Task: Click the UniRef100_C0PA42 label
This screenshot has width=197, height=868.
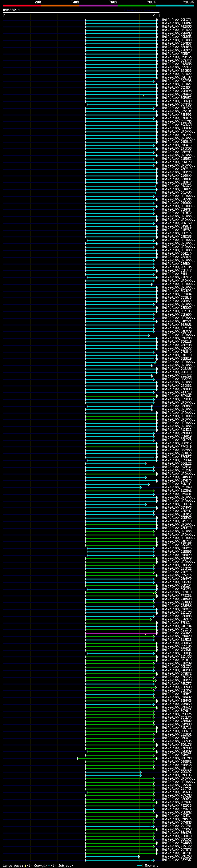Action: [x=176, y=95]
